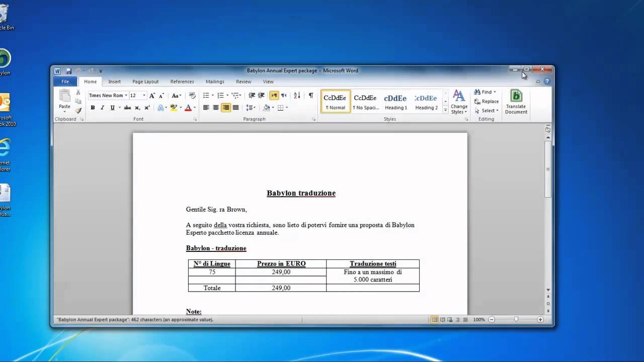Apply strikethrough formatting
This screenshot has width=644, height=362.
(127, 108)
